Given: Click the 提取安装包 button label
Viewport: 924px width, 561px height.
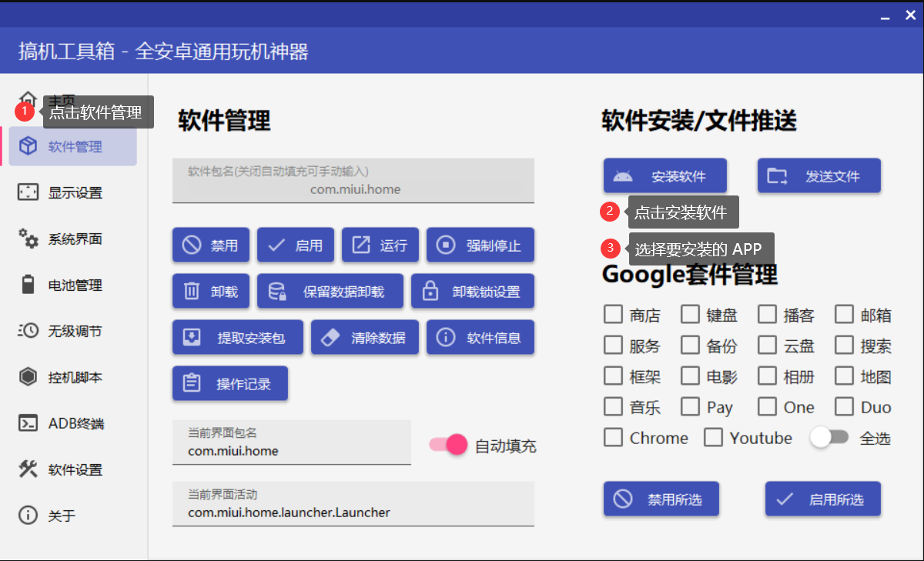Looking at the screenshot, I should pos(251,338).
